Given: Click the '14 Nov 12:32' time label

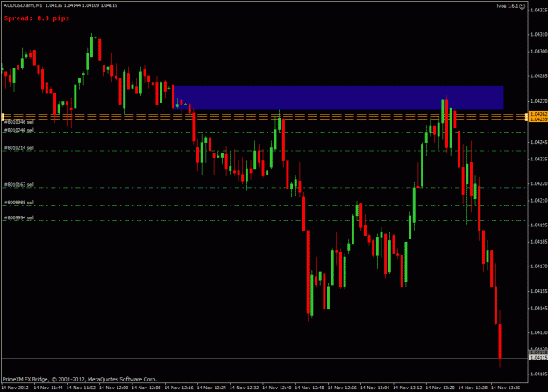Looking at the screenshot, I should click(x=244, y=388).
